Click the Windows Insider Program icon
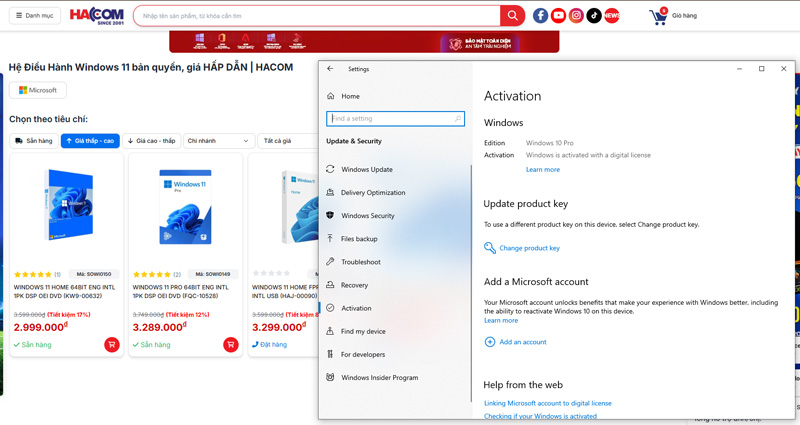The height and width of the screenshot is (425, 800). click(x=330, y=377)
